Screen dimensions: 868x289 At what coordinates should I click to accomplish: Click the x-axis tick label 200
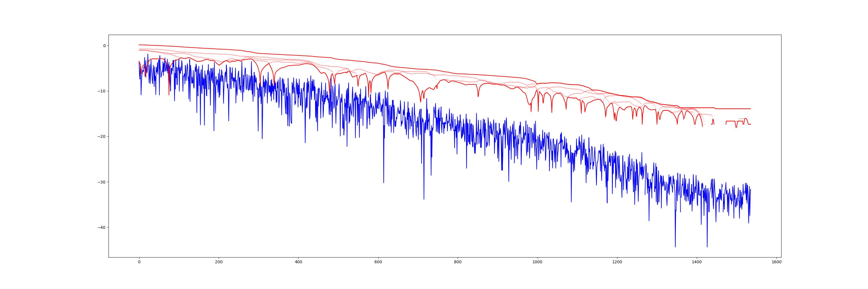[219, 262]
